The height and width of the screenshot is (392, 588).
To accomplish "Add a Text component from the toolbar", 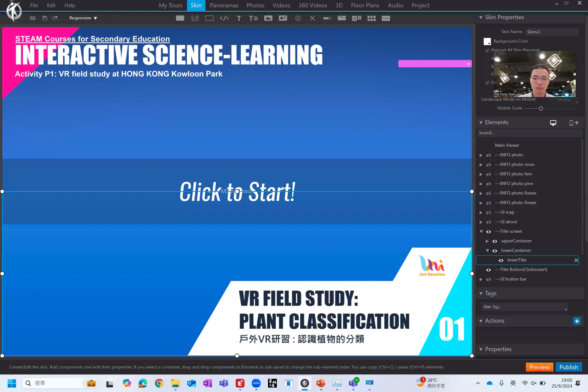I will 239,18.
